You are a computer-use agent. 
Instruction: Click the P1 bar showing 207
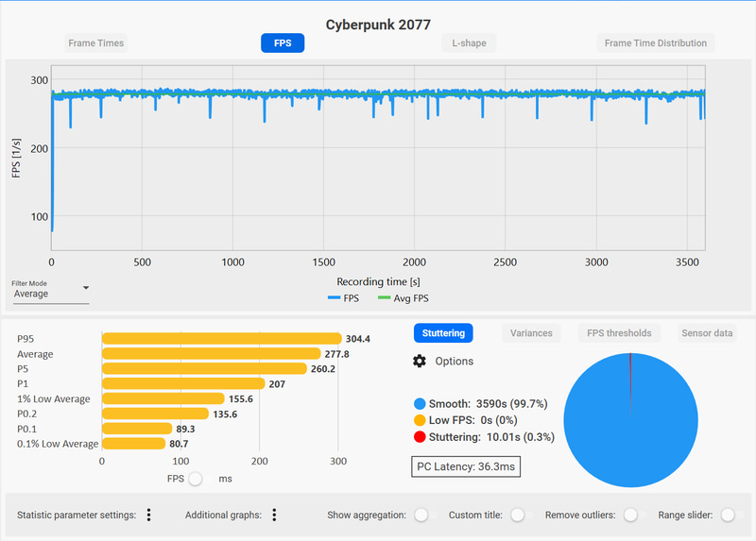pos(183,383)
